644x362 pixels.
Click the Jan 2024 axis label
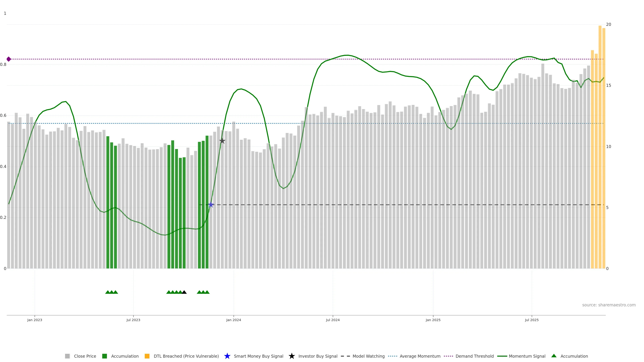click(233, 320)
